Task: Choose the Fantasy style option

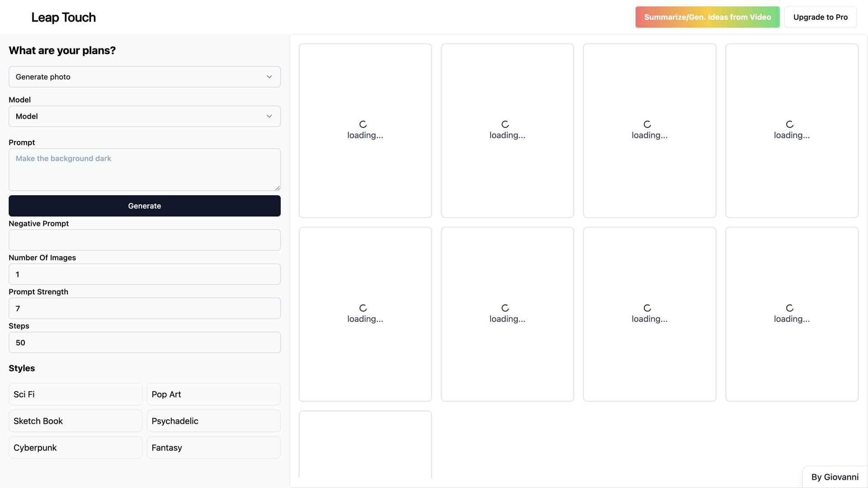Action: click(x=213, y=448)
